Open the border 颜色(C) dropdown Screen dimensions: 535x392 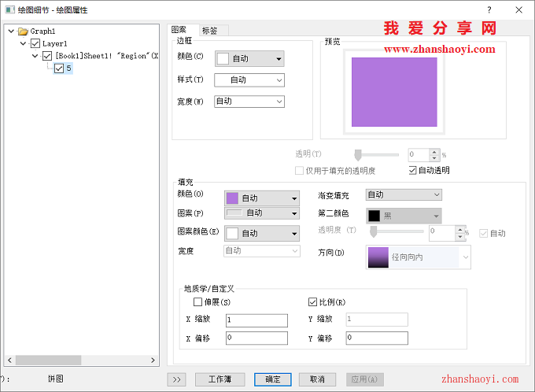[x=249, y=59]
